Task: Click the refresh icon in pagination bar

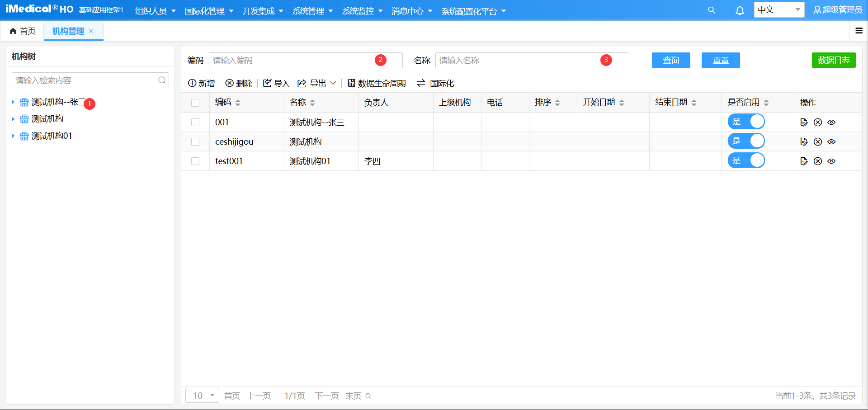Action: pyautogui.click(x=368, y=396)
